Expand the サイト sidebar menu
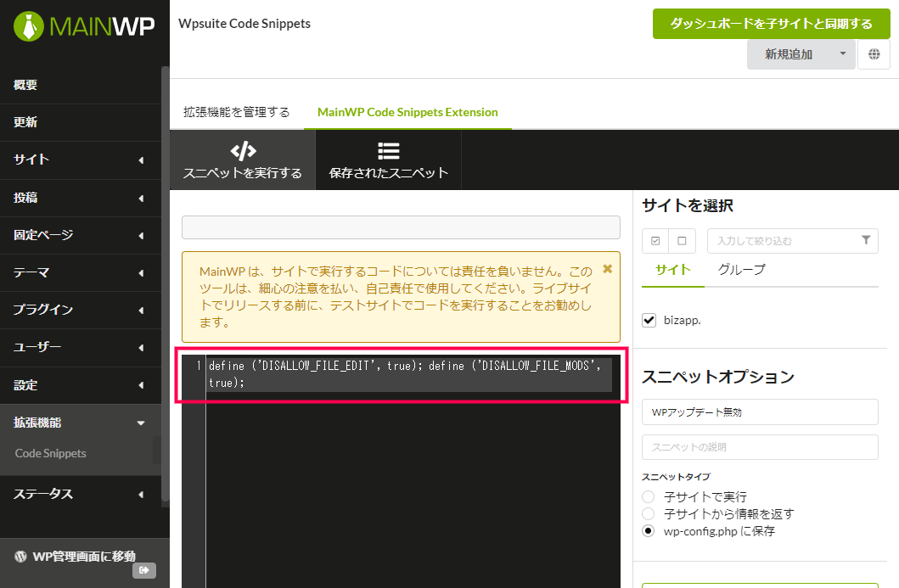The height and width of the screenshot is (588, 899). tap(81, 160)
